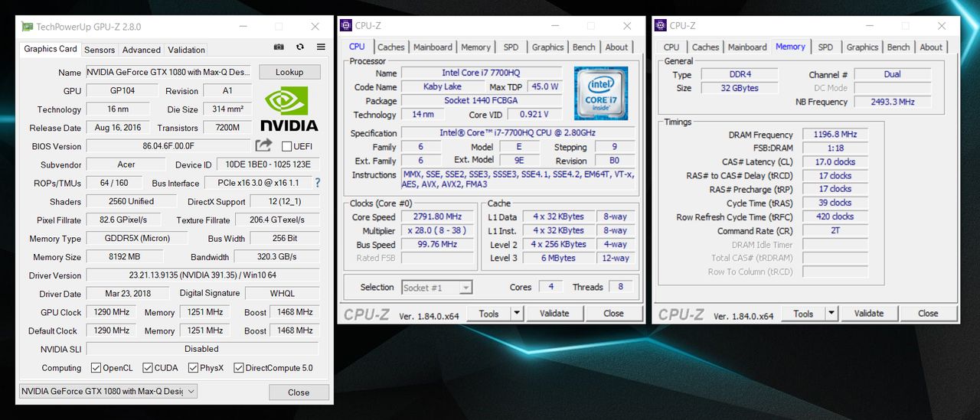Click the Command Rate value 2T

[835, 230]
